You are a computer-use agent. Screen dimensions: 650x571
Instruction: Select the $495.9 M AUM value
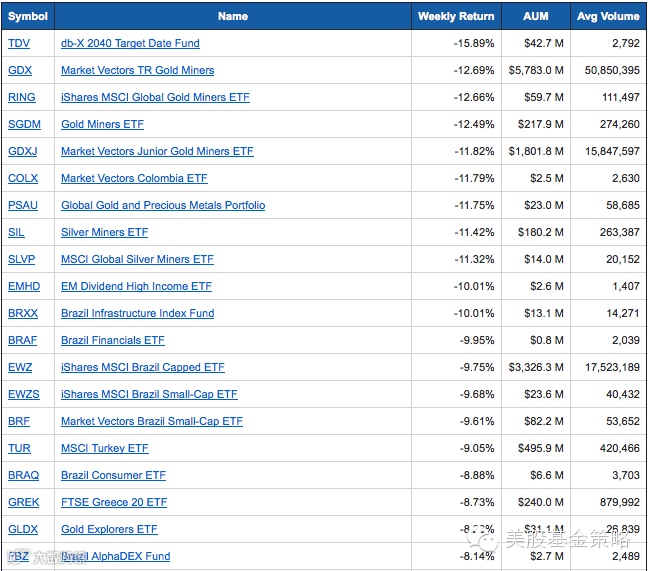pos(541,448)
